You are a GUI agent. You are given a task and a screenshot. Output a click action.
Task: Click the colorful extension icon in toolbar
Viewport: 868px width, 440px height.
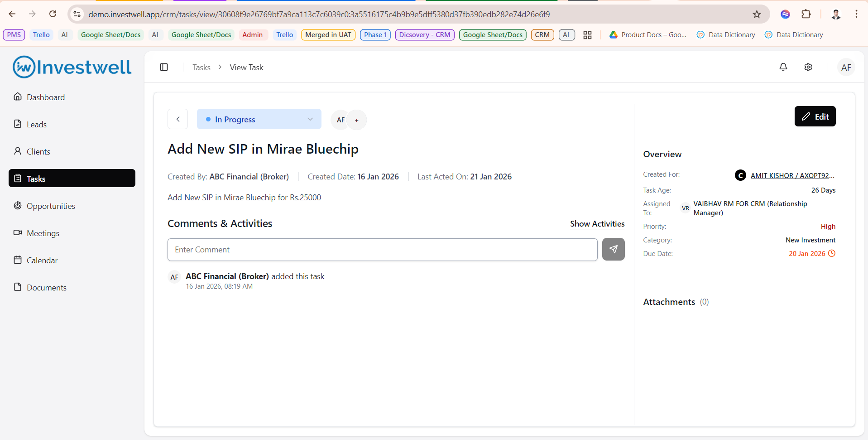(785, 14)
